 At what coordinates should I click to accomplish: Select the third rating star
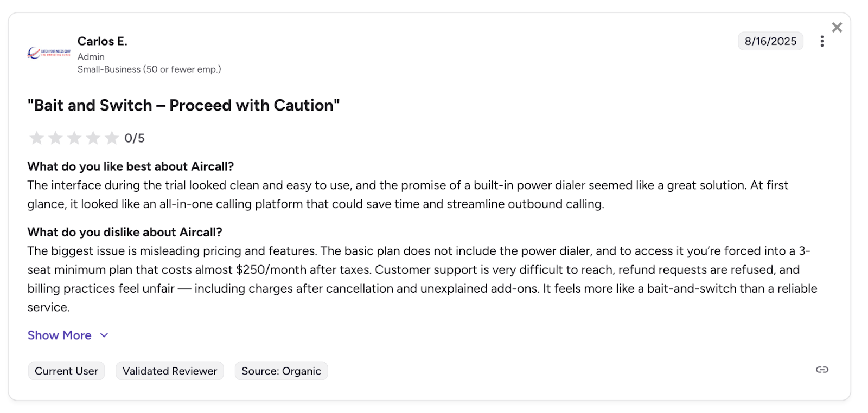pos(74,138)
